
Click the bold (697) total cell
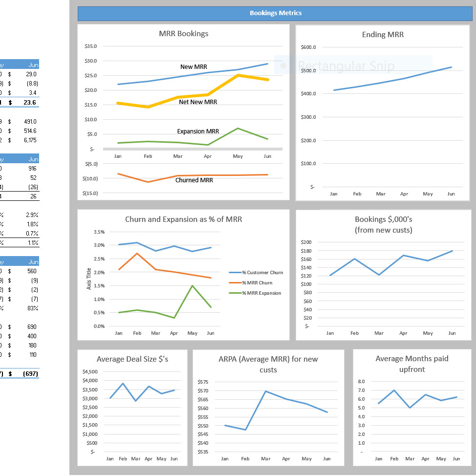coord(30,374)
